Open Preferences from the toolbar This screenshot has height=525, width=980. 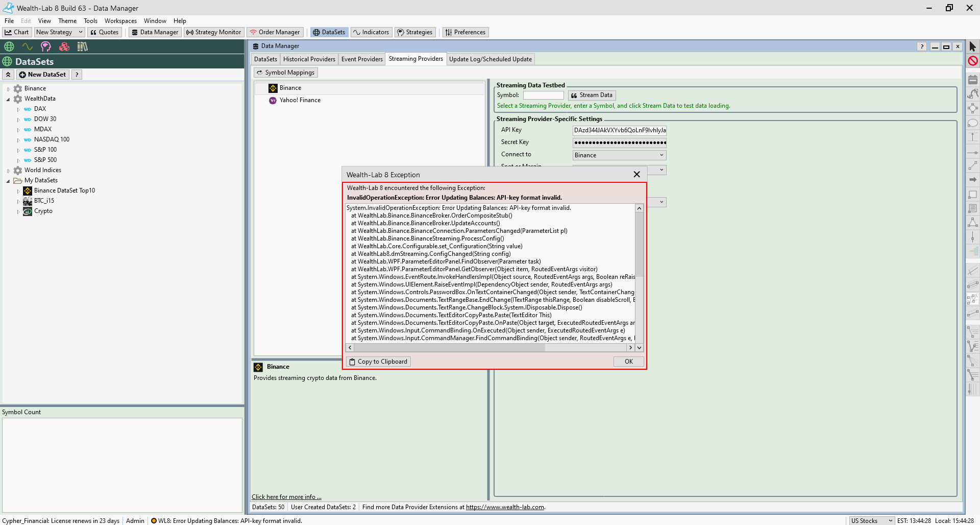(465, 32)
